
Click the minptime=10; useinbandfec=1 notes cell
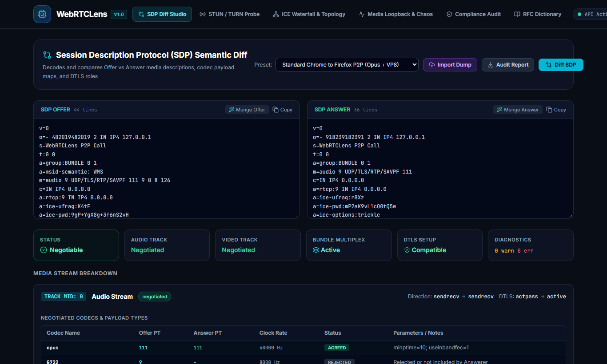431,348
